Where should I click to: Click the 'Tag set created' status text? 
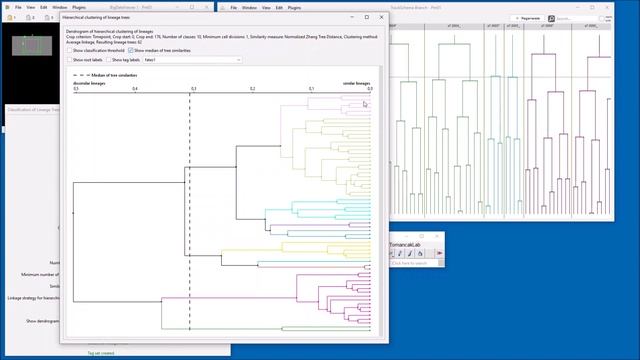[101, 353]
